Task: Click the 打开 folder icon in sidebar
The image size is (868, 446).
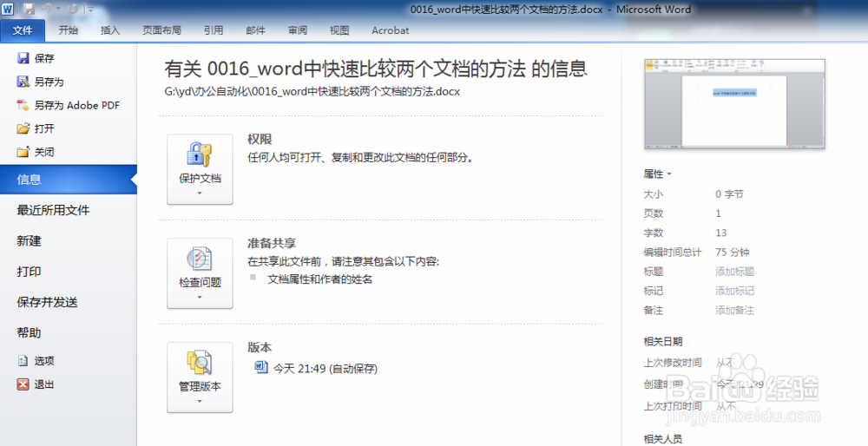Action: coord(23,128)
